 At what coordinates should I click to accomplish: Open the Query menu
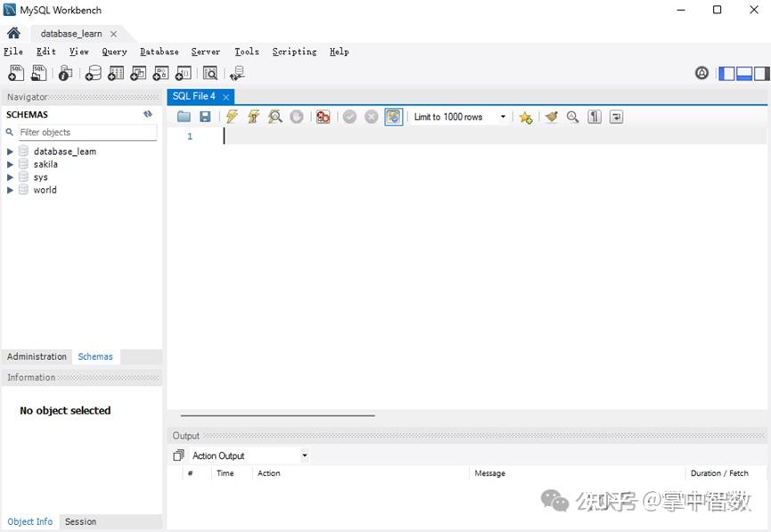click(x=114, y=51)
